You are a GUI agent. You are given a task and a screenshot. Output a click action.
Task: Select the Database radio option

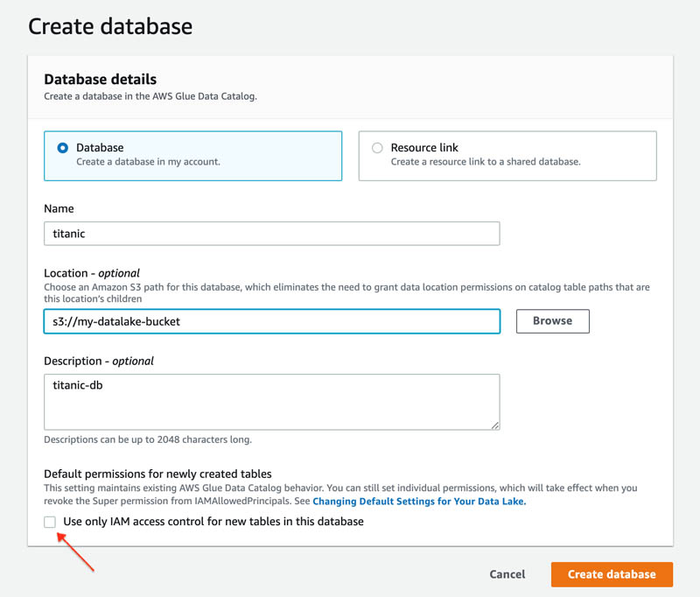pyautogui.click(x=62, y=148)
